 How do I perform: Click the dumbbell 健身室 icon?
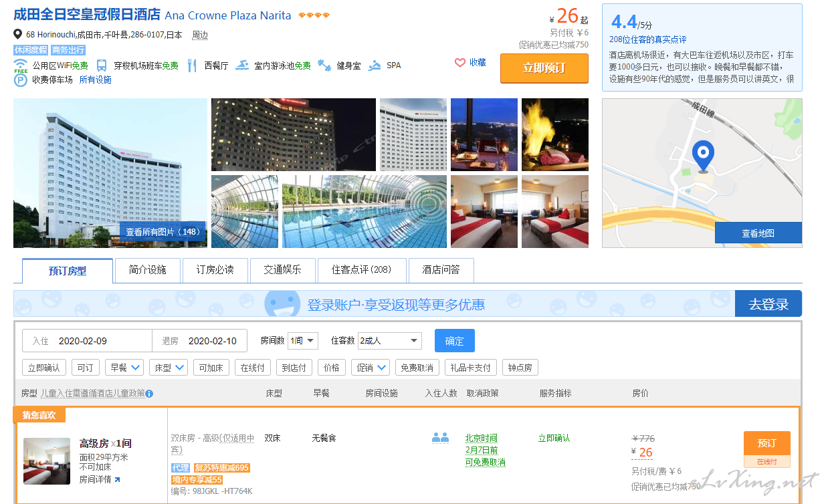tap(324, 66)
